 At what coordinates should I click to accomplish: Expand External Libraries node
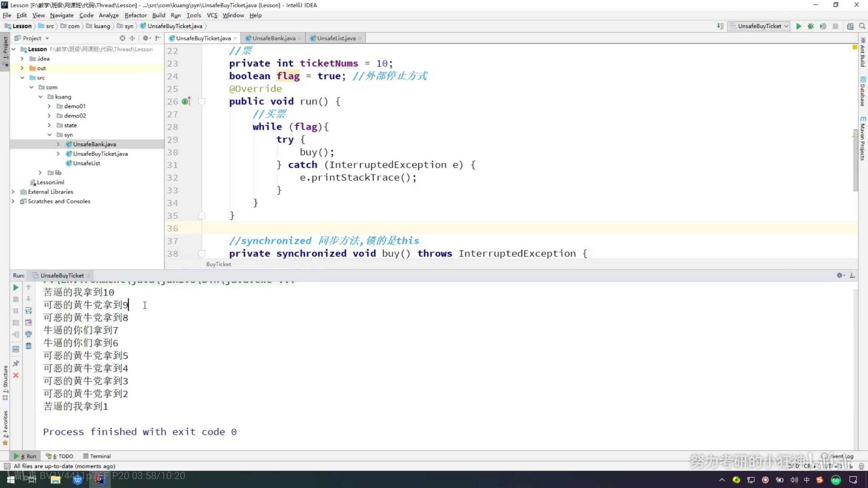[13, 192]
